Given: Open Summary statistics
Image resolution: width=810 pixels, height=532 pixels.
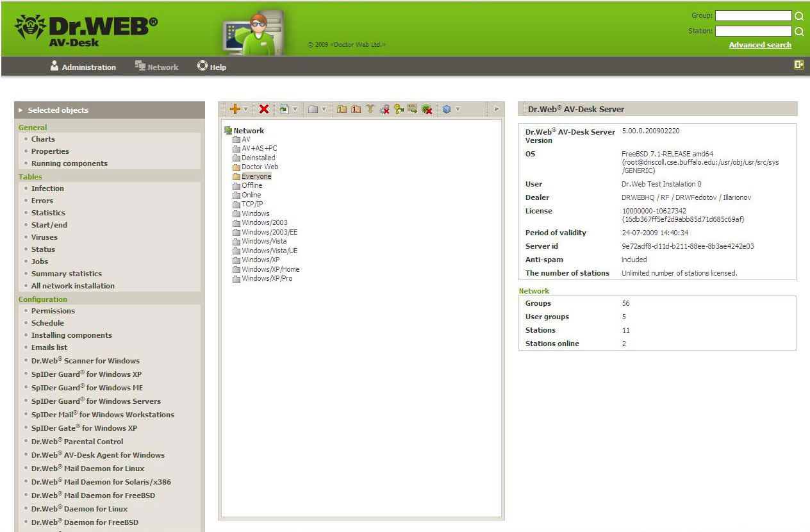Looking at the screenshot, I should pyautogui.click(x=67, y=274).
